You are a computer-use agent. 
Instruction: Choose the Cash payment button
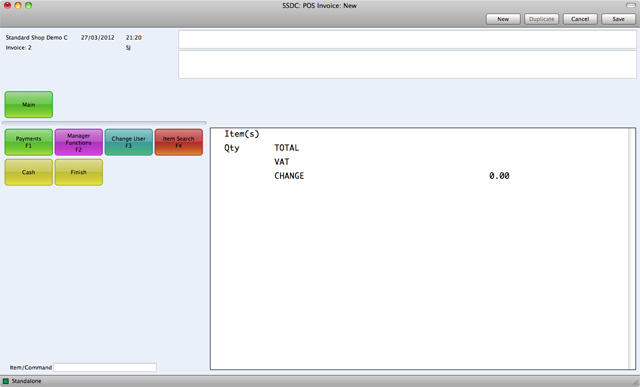(29, 172)
